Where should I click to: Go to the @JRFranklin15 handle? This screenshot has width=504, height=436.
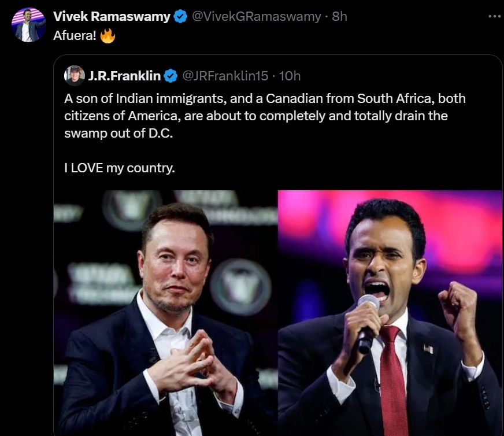pos(225,76)
